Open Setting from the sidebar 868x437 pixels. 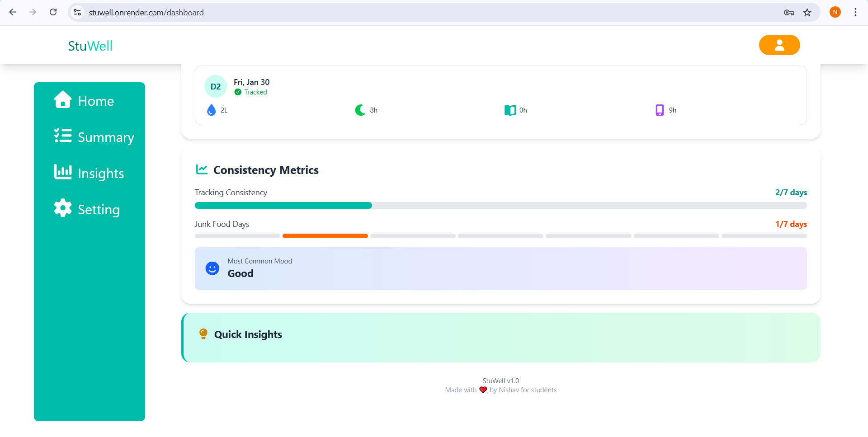tap(87, 209)
